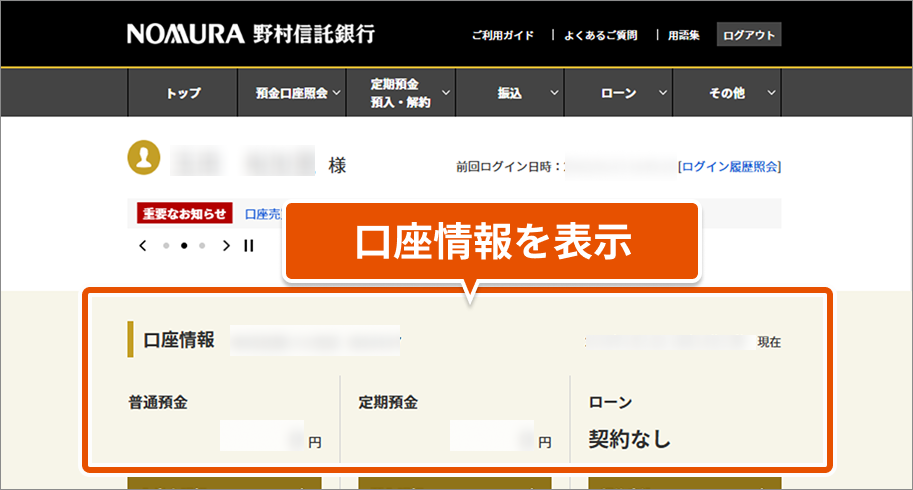Select the first carousel dot indicator
Screen dimensions: 913x490
tap(166, 245)
